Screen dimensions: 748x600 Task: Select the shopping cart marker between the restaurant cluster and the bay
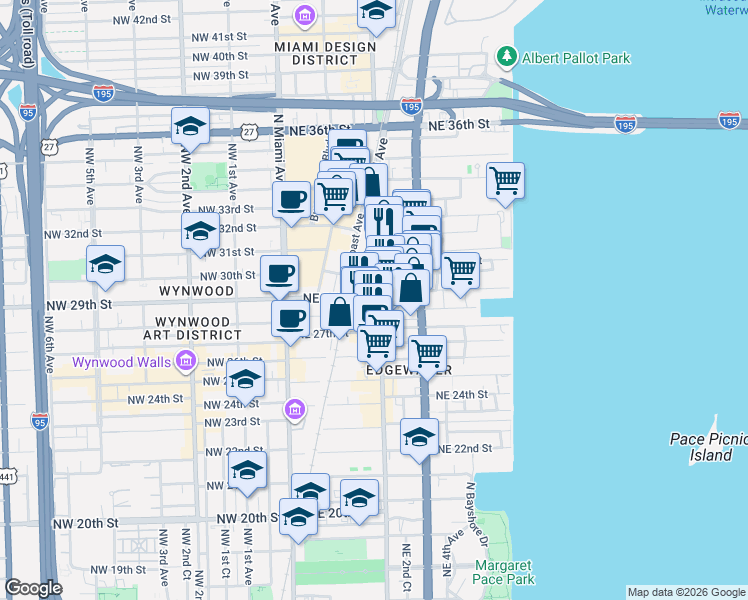point(460,274)
